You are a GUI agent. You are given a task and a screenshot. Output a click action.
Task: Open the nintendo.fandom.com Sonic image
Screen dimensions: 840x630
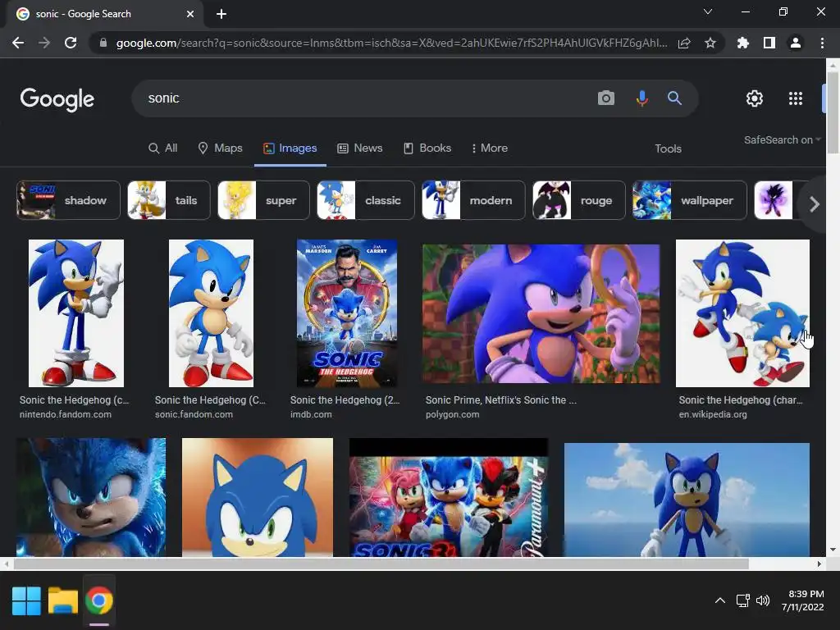[76, 313]
